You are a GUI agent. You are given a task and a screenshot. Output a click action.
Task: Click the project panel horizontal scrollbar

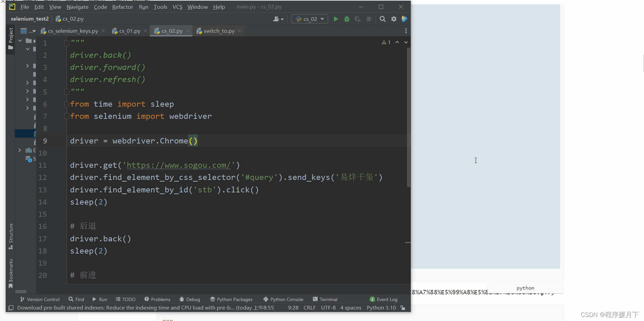click(x=21, y=292)
